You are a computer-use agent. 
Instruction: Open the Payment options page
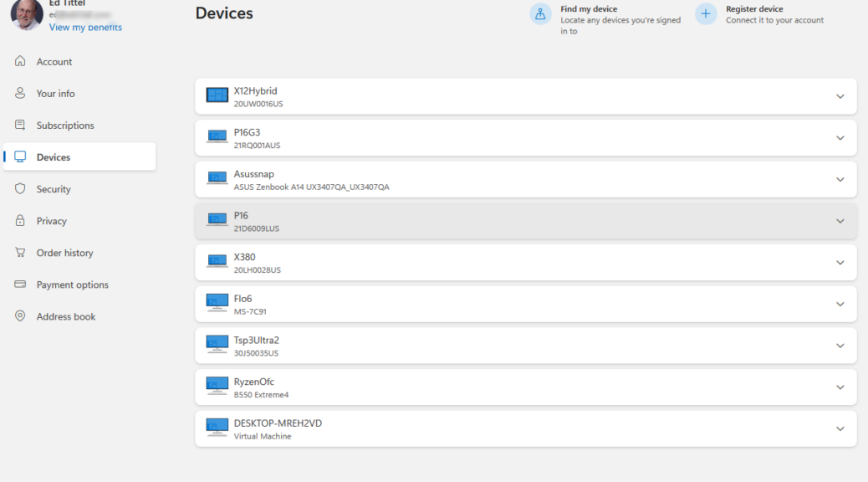[79, 285]
